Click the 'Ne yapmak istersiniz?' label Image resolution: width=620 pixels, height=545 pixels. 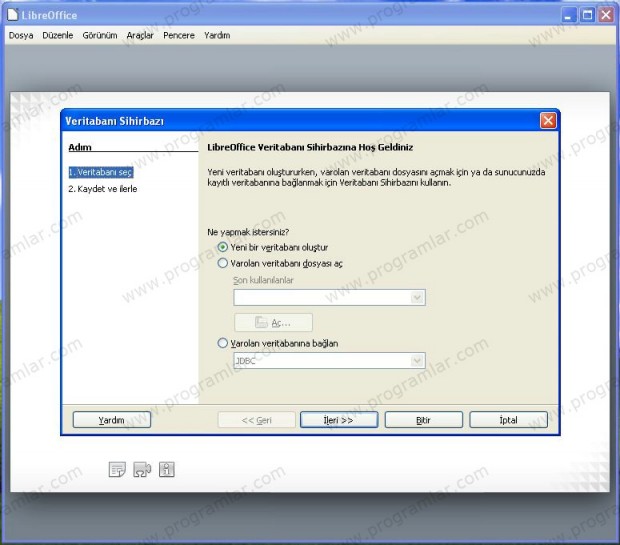pos(248,232)
